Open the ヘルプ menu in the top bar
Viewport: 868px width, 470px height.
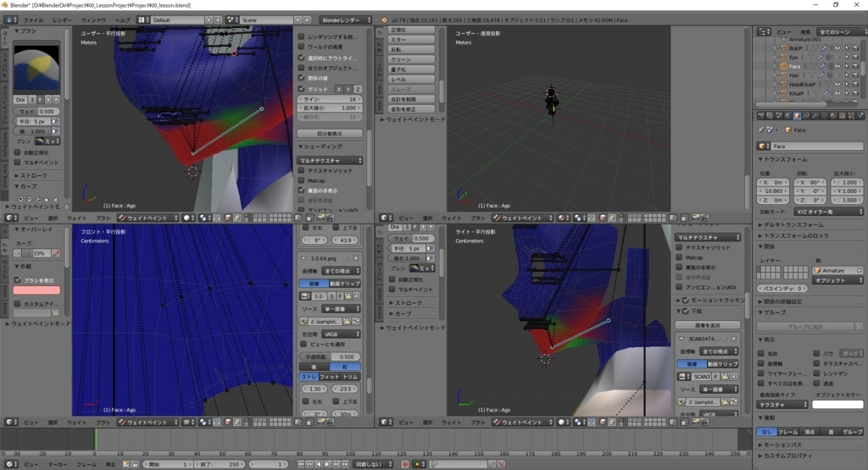122,20
